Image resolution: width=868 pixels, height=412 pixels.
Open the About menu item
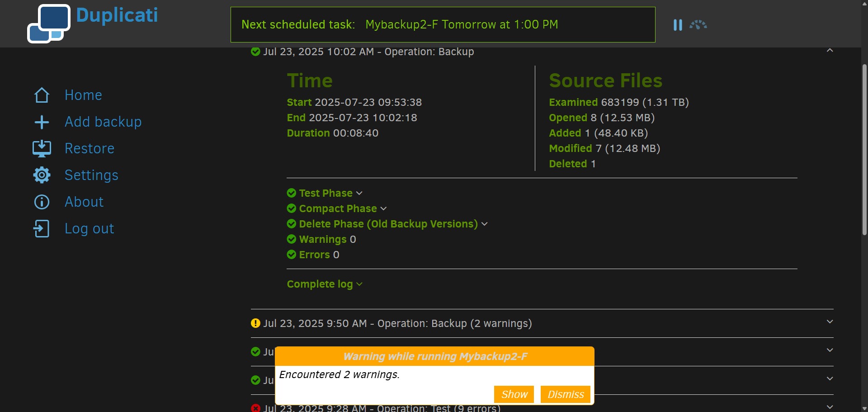click(x=84, y=202)
